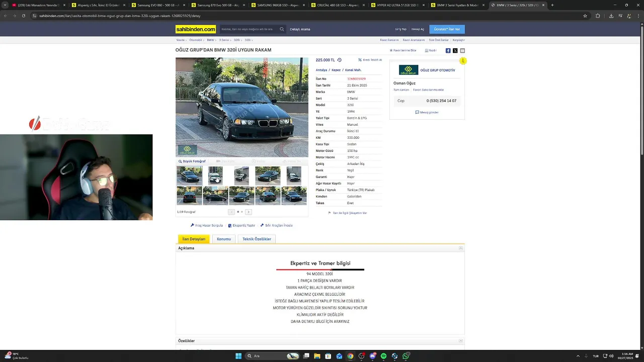Click Hesap Aç link
The width and height of the screenshot is (644, 362).
pyautogui.click(x=418, y=29)
